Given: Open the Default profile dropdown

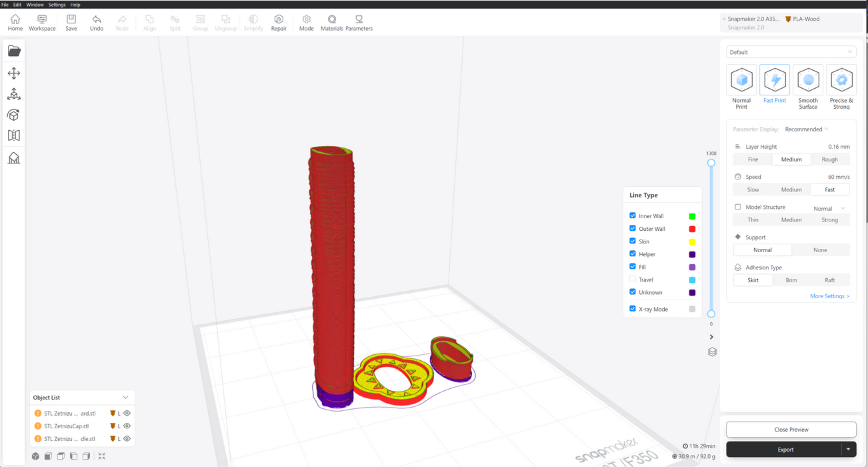Looking at the screenshot, I should coord(791,52).
